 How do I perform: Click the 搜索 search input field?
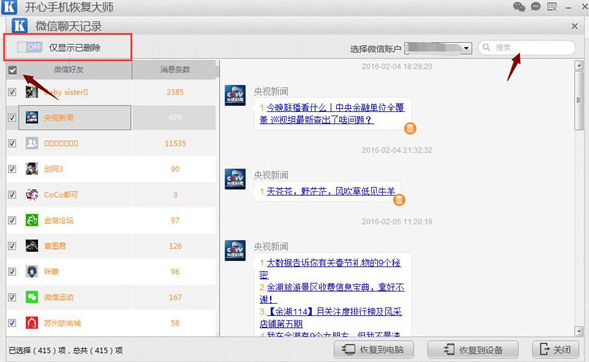(527, 48)
